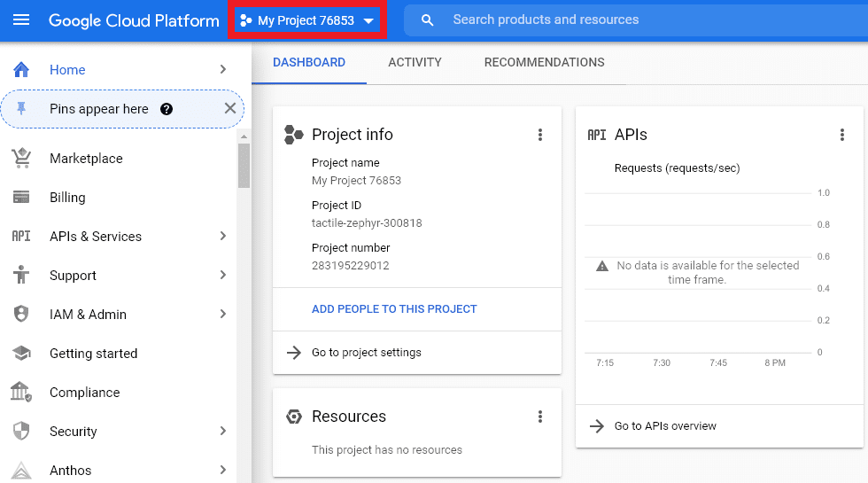Click the warning triangle icon in the APIs chart
The image size is (868, 483).
click(602, 267)
